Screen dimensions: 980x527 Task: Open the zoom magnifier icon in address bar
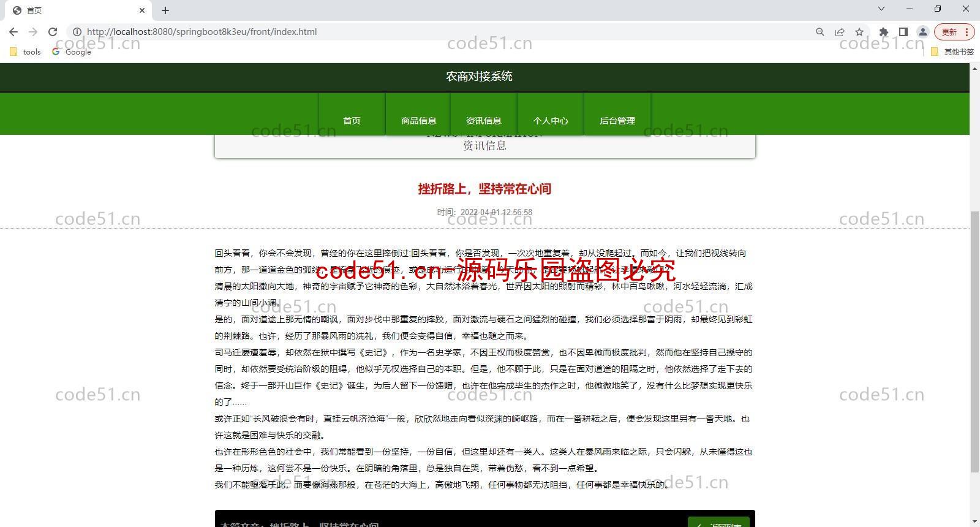click(820, 32)
